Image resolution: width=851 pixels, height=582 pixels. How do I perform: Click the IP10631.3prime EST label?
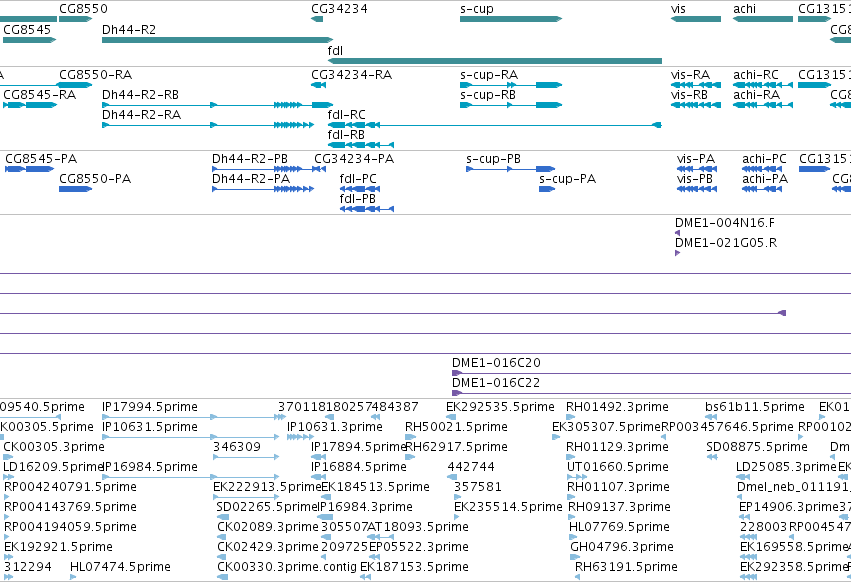click(335, 427)
